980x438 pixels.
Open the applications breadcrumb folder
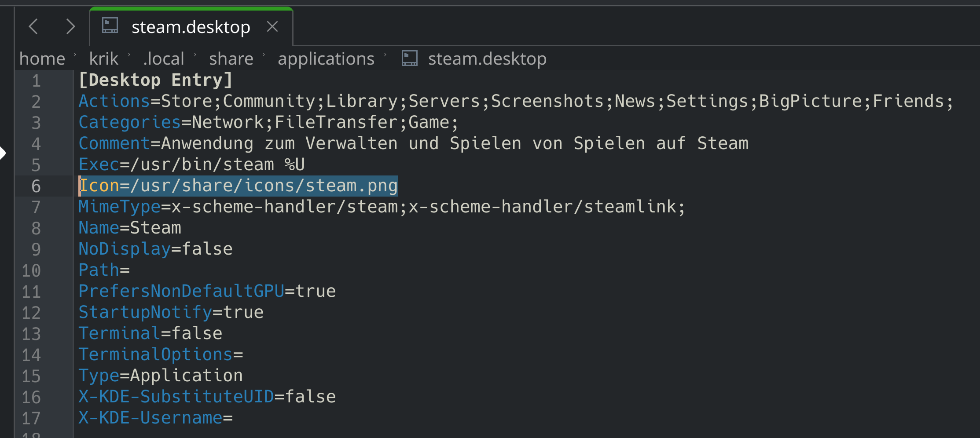tap(326, 59)
